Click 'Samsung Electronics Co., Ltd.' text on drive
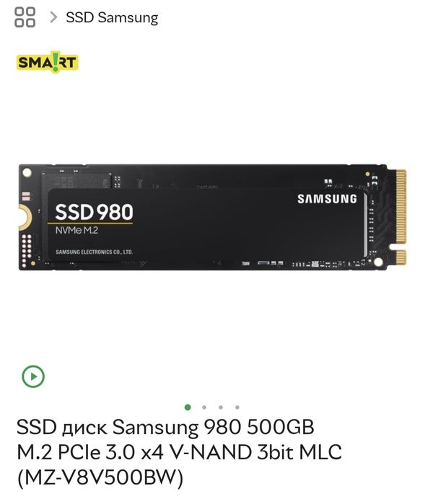Viewport: 425px width, 504px height. pos(94,252)
